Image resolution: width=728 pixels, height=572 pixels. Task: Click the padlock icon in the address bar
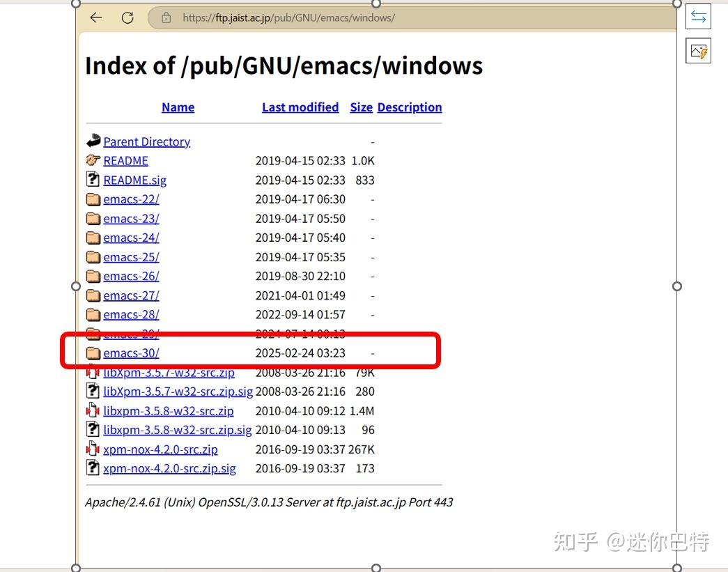coord(164,17)
